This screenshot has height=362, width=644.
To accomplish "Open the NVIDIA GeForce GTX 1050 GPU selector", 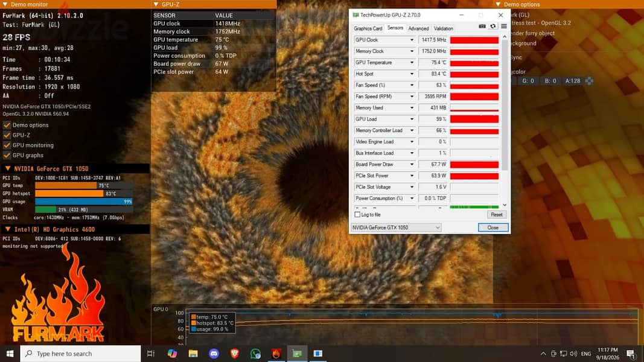I will click(396, 227).
